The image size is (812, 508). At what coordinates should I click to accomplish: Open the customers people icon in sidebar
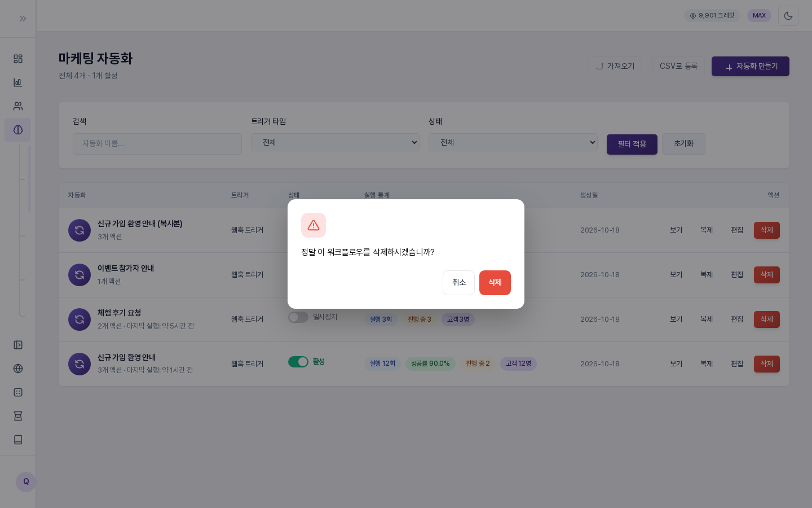tap(18, 106)
